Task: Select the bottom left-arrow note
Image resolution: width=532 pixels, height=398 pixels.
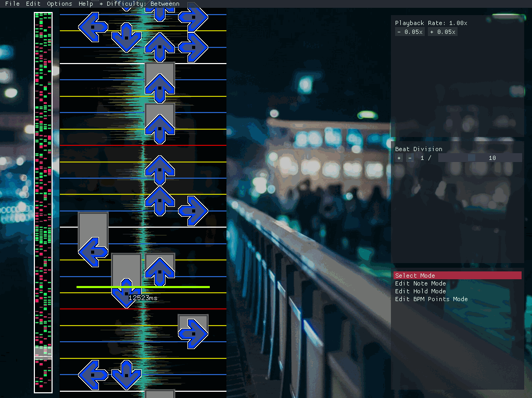Action: tap(93, 375)
